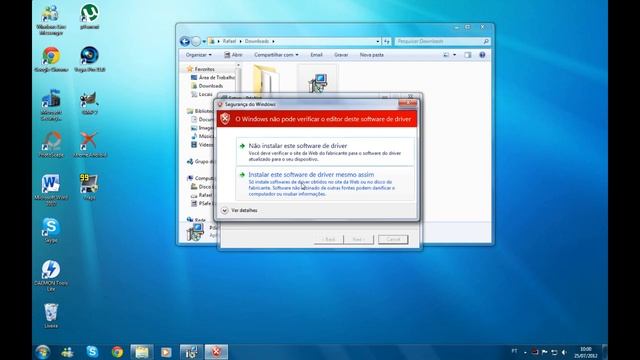
Task: Switch to the driver installer taskbar item
Action: click(191, 352)
